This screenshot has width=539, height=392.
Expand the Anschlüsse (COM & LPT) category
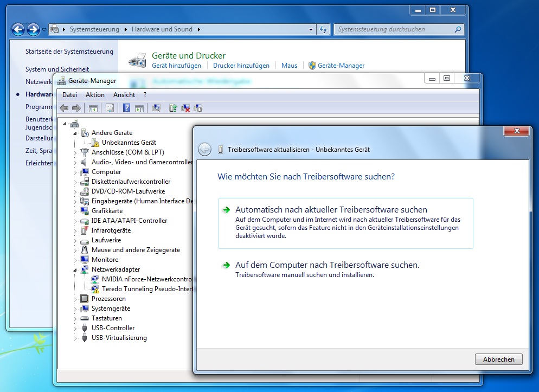[75, 152]
